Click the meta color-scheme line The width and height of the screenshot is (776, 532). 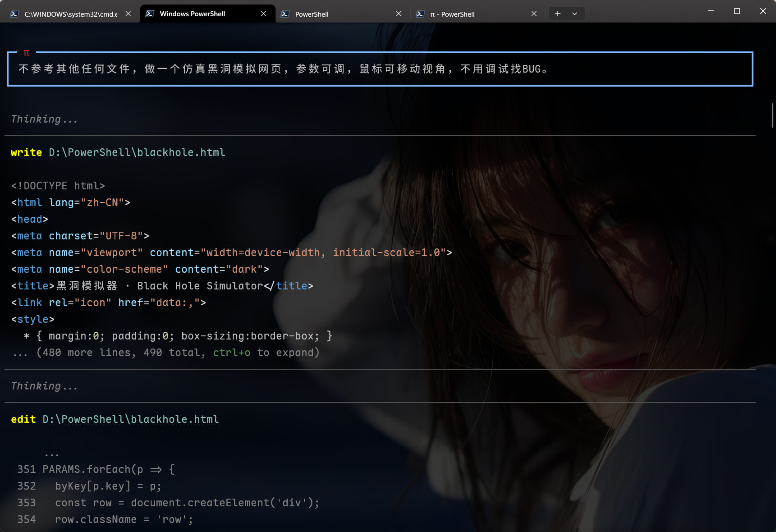[x=140, y=269]
